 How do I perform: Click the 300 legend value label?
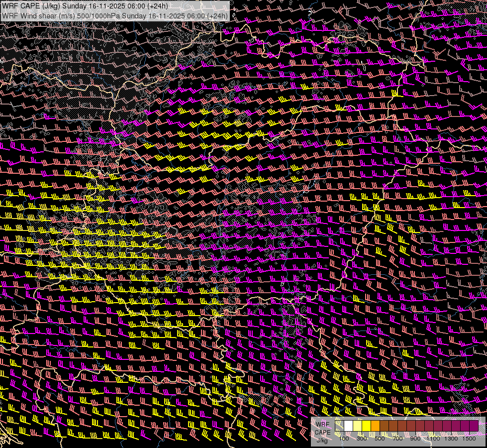pyautogui.click(x=362, y=439)
